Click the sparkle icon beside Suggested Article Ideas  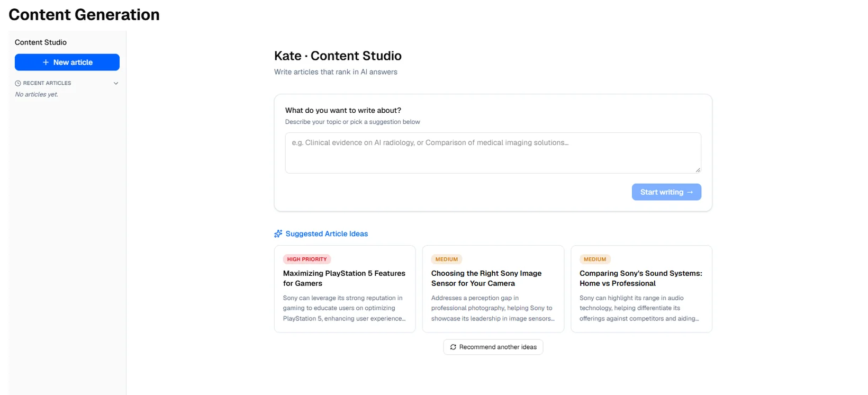coord(278,234)
